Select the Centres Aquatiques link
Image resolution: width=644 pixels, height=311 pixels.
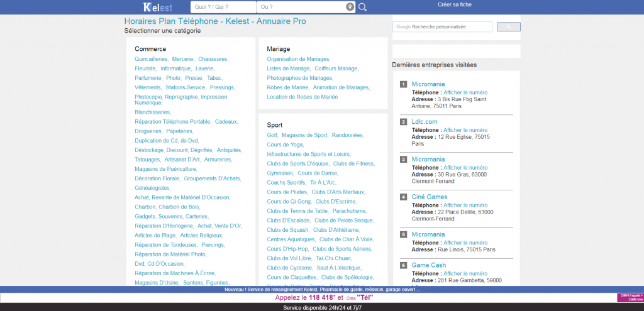click(291, 239)
